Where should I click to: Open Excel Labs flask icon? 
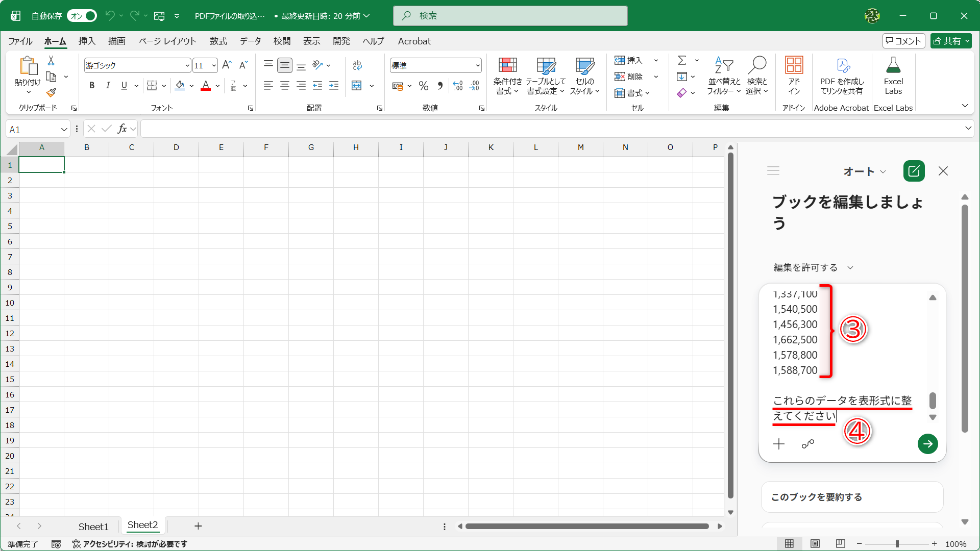coord(893,76)
